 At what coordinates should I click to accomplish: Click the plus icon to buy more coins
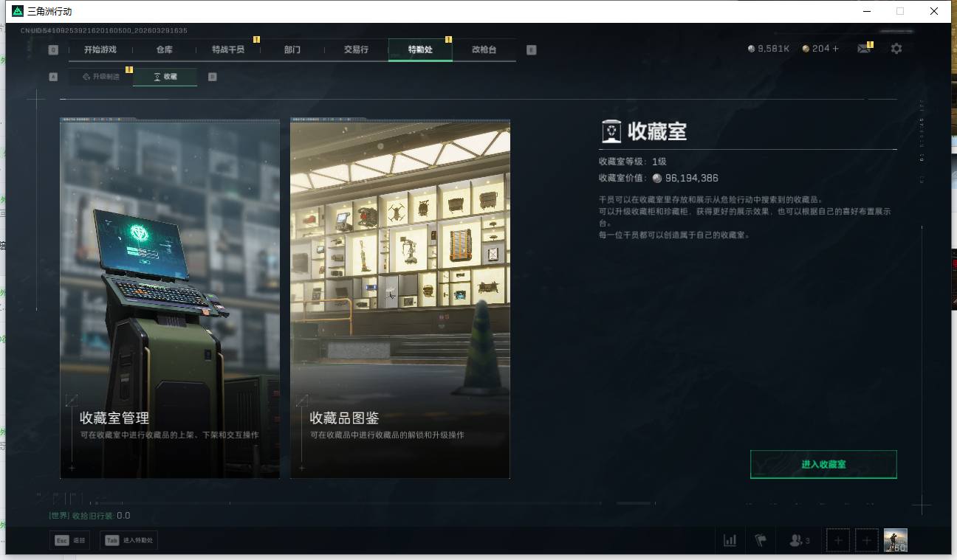click(x=837, y=49)
